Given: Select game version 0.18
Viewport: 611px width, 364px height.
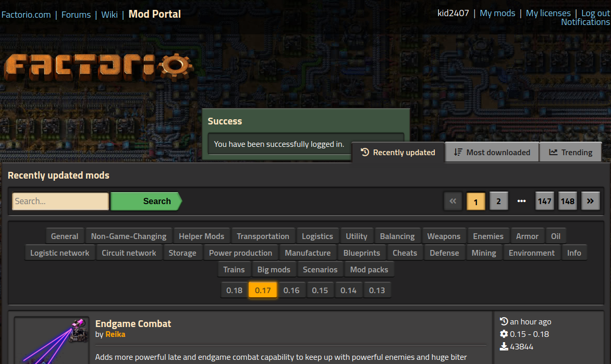Looking at the screenshot, I should (234, 291).
